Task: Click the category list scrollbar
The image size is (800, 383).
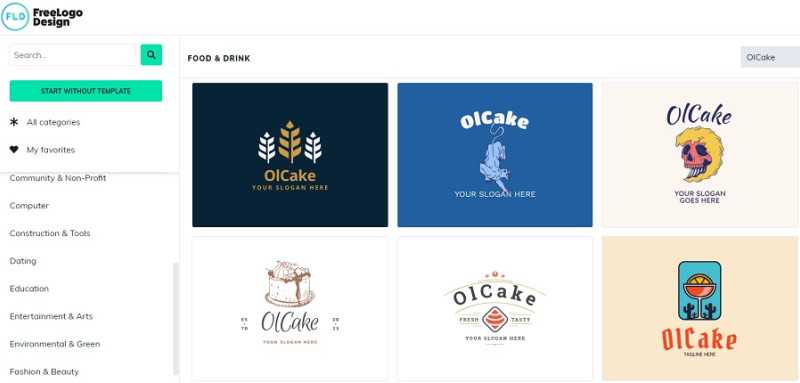Action: [176, 318]
